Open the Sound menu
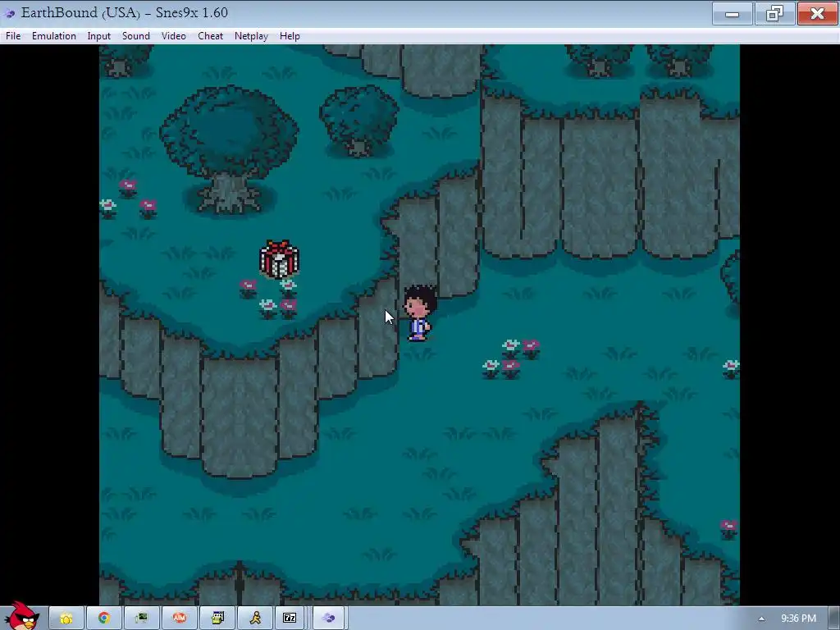Screen dimensions: 840x630 tap(135, 36)
